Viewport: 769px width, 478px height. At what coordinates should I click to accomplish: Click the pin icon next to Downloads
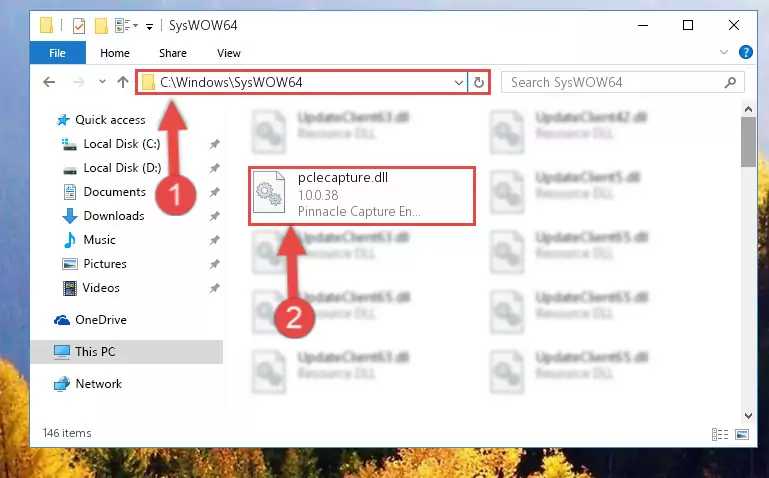click(214, 216)
